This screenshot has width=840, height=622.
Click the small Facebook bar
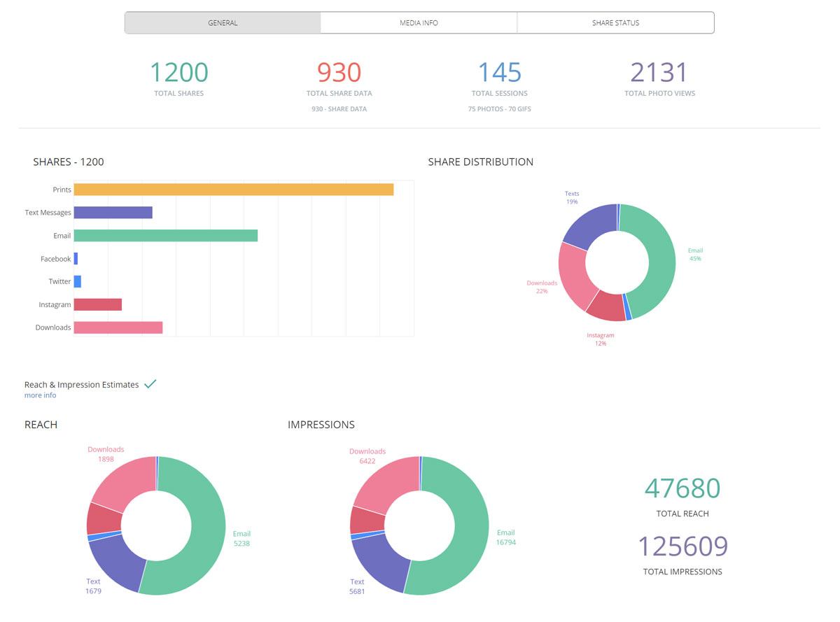(76, 259)
